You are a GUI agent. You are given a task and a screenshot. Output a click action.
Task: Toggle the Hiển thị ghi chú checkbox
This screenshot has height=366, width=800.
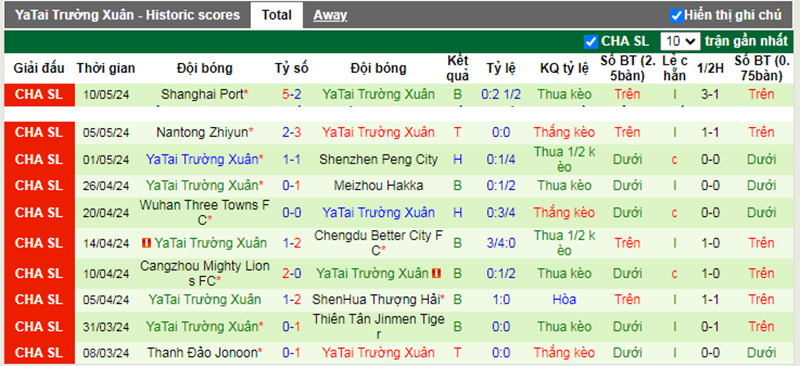(x=677, y=15)
